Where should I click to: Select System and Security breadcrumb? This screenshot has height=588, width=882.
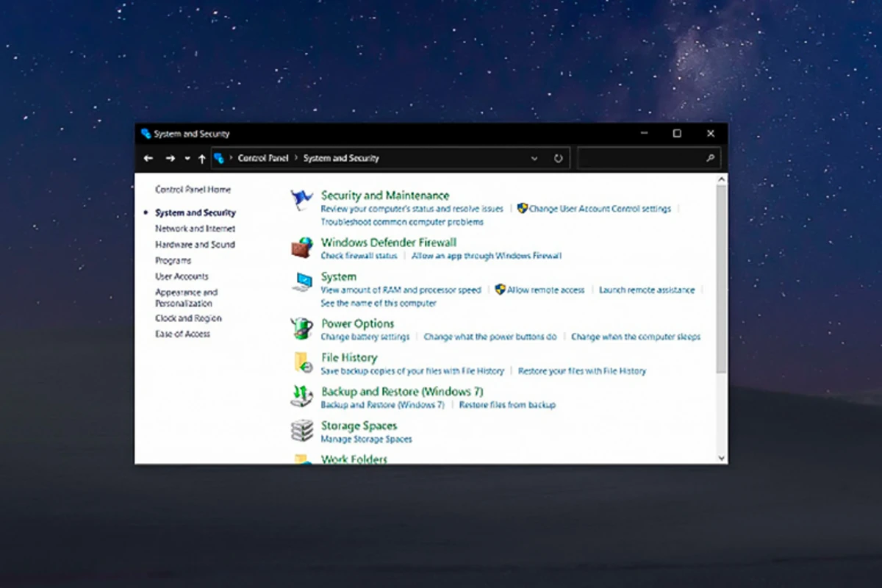click(341, 158)
